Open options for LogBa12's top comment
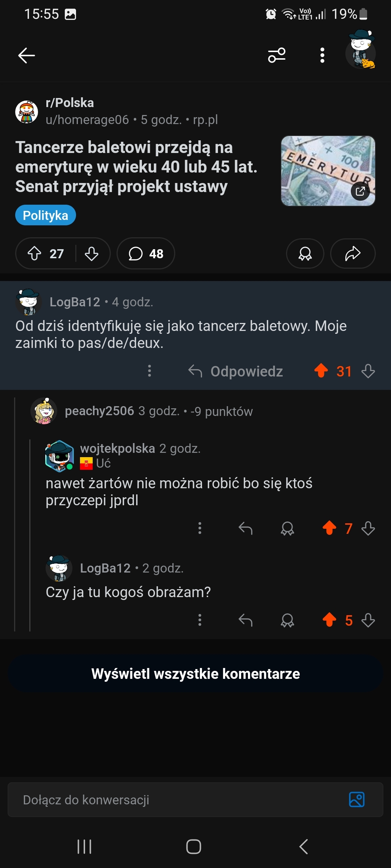 coord(150,371)
